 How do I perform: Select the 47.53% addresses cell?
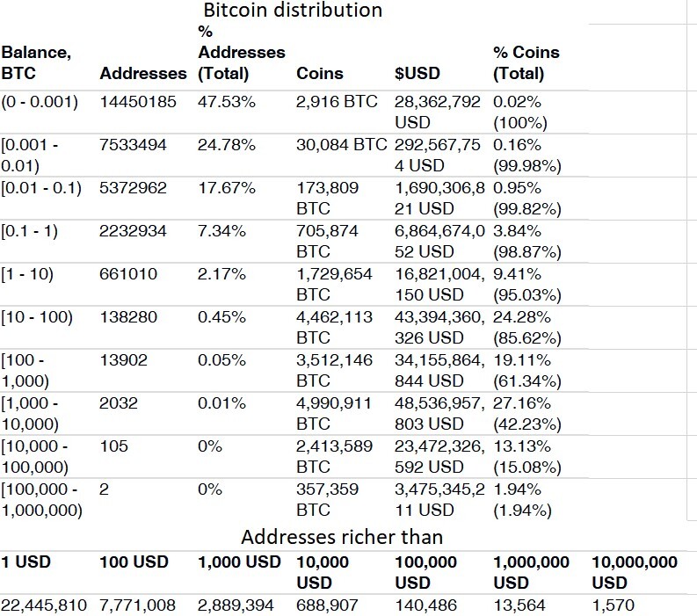coord(227,102)
